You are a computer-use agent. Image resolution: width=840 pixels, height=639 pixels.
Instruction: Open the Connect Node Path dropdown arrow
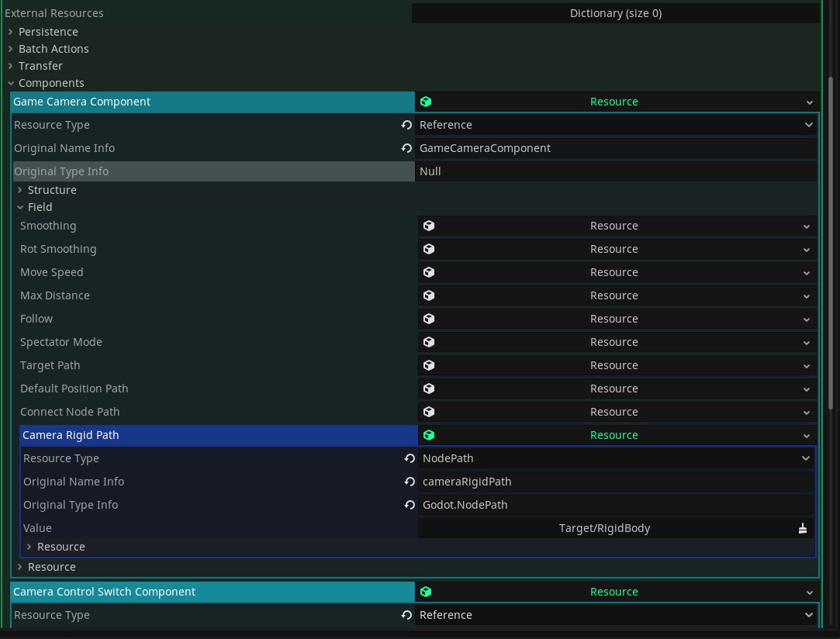click(x=806, y=413)
